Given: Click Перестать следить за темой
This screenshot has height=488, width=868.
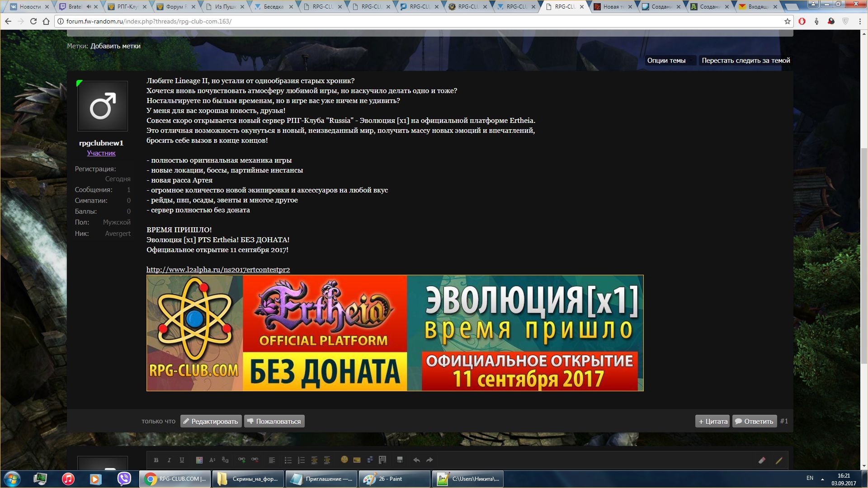Looking at the screenshot, I should (x=745, y=61).
